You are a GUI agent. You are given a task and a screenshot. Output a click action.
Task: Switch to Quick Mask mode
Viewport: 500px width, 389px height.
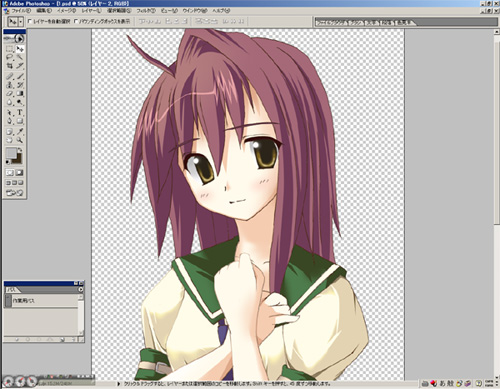tap(20, 173)
